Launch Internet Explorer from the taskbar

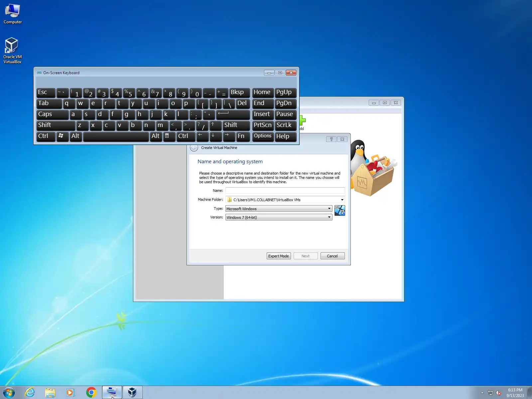30,392
